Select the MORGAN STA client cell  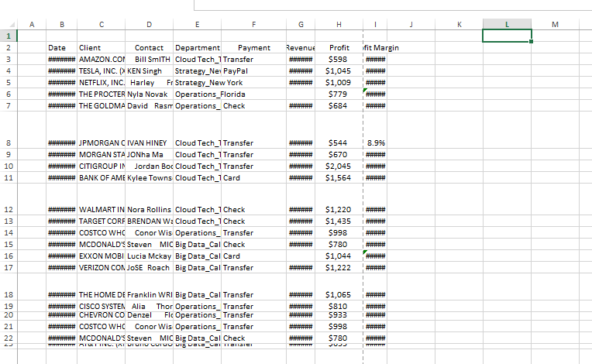[x=102, y=155]
